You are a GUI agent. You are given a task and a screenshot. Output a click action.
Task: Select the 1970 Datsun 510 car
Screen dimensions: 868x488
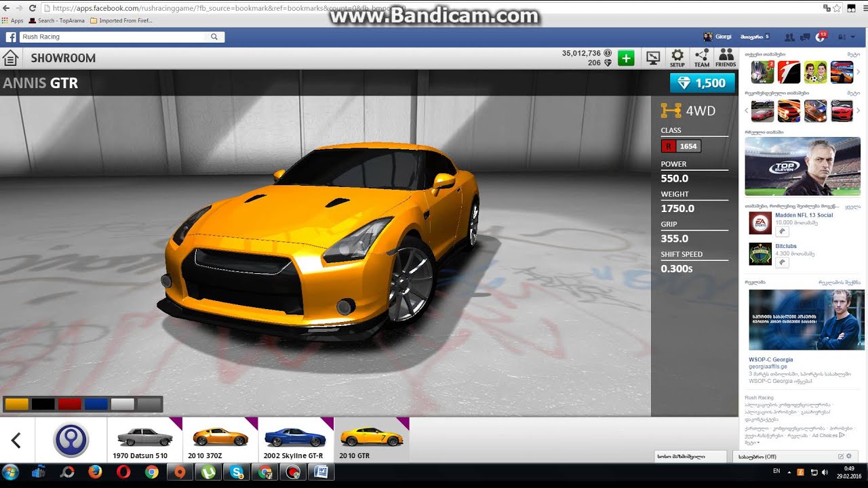pyautogui.click(x=145, y=440)
